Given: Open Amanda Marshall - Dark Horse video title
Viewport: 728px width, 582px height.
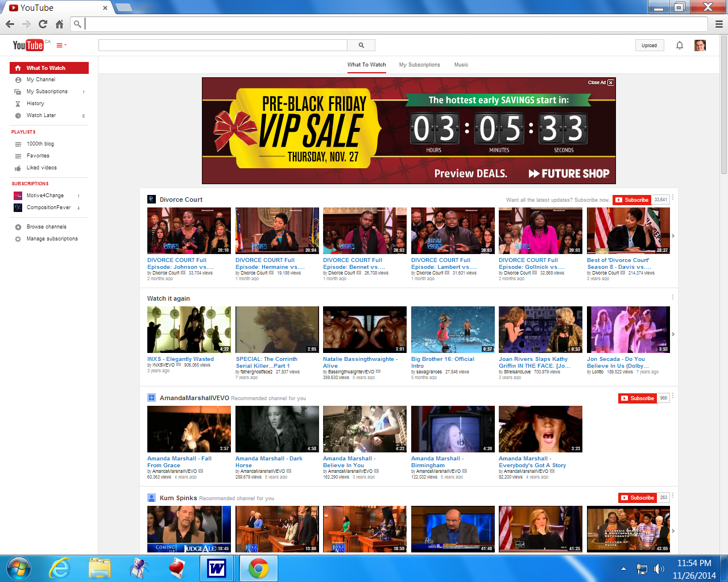Looking at the screenshot, I should pos(269,462).
